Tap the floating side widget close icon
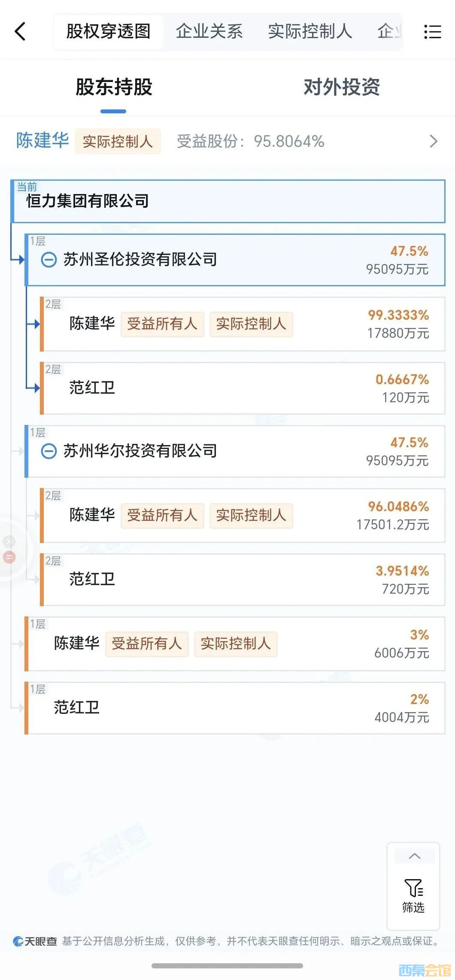The image size is (455, 980). click(9, 542)
